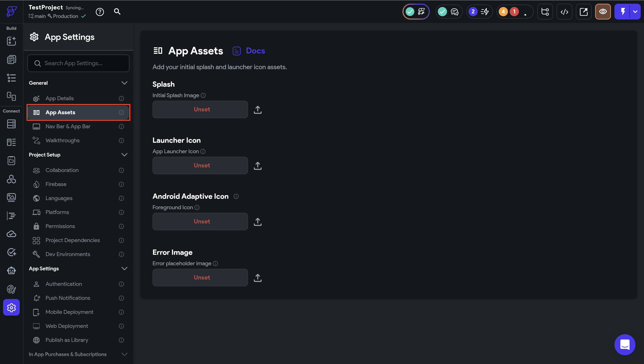Image resolution: width=644 pixels, height=364 pixels.
Task: Open the chat support bubble
Action: [x=624, y=345]
